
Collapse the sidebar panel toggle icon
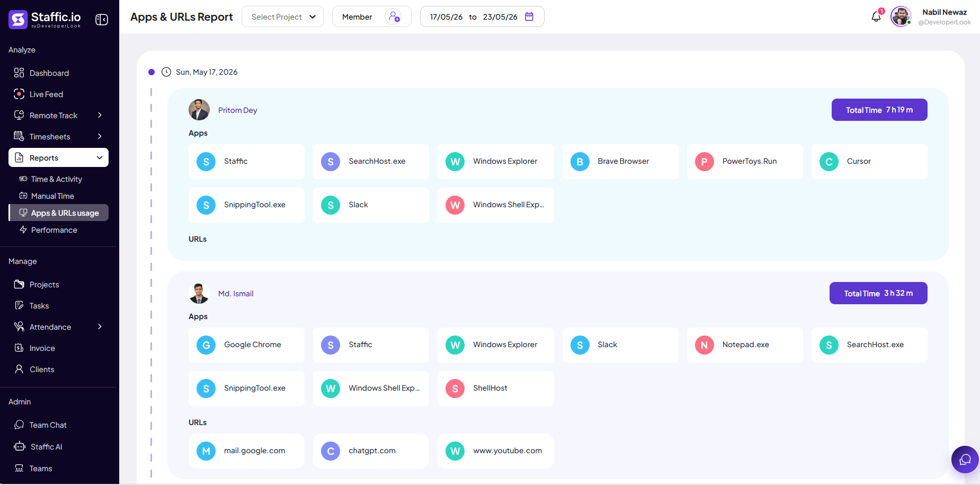point(101,20)
